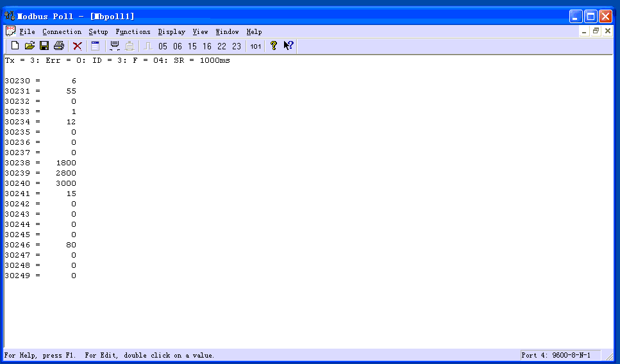
Task: Click the red X toolbar icon
Action: click(77, 45)
